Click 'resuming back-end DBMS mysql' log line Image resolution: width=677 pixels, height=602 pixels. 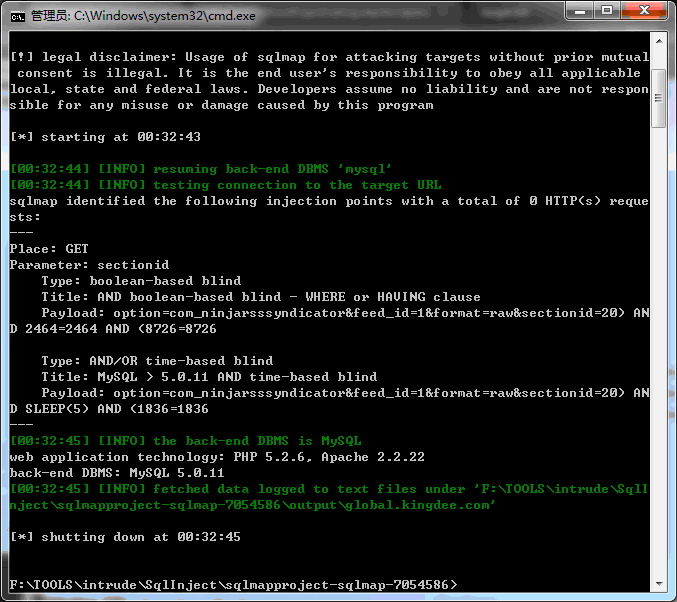point(201,169)
